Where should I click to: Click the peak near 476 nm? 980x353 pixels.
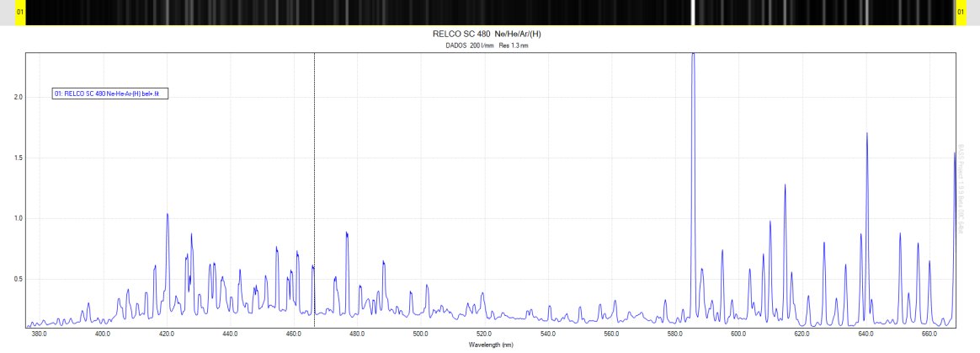pyautogui.click(x=346, y=234)
